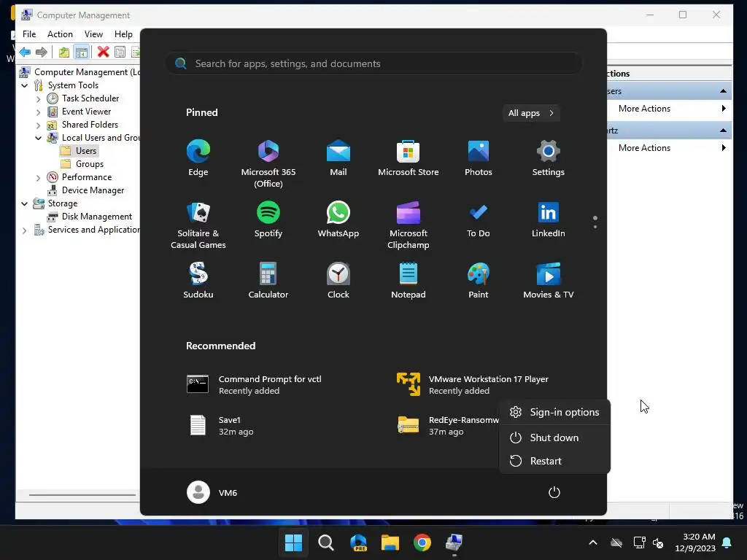This screenshot has width=747, height=560.
Task: Open the notification bell in system tray
Action: tap(727, 542)
